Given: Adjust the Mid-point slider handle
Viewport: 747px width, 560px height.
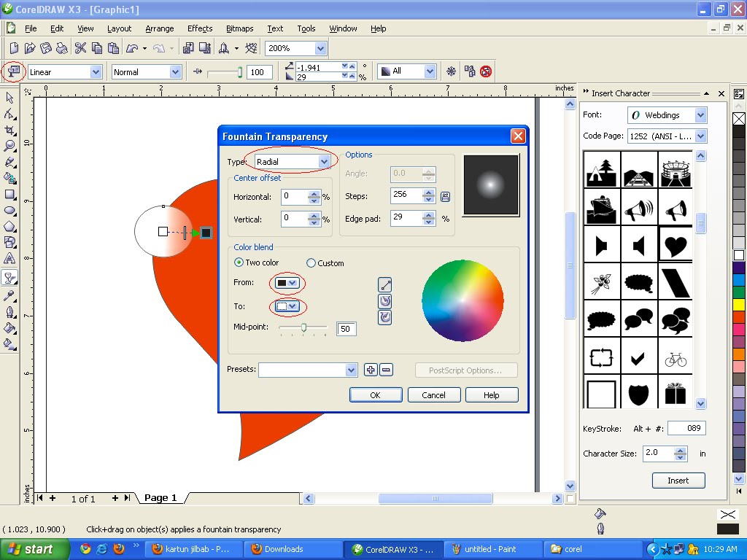Looking at the screenshot, I should [x=303, y=327].
